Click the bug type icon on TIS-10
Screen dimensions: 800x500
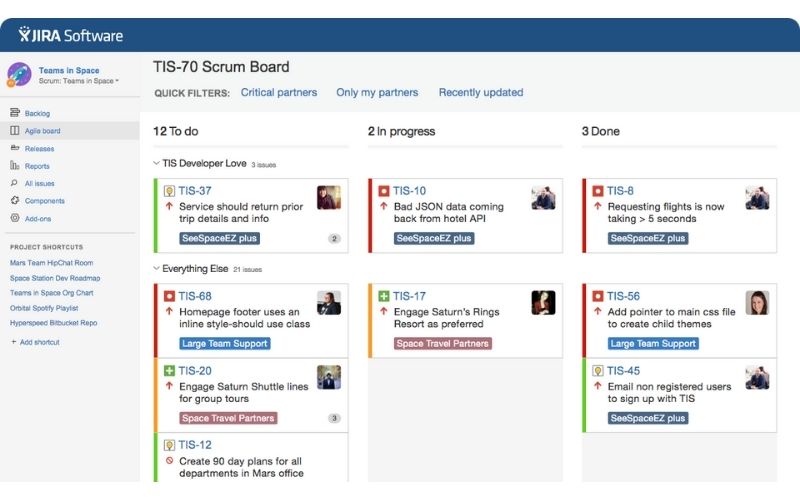coord(384,191)
